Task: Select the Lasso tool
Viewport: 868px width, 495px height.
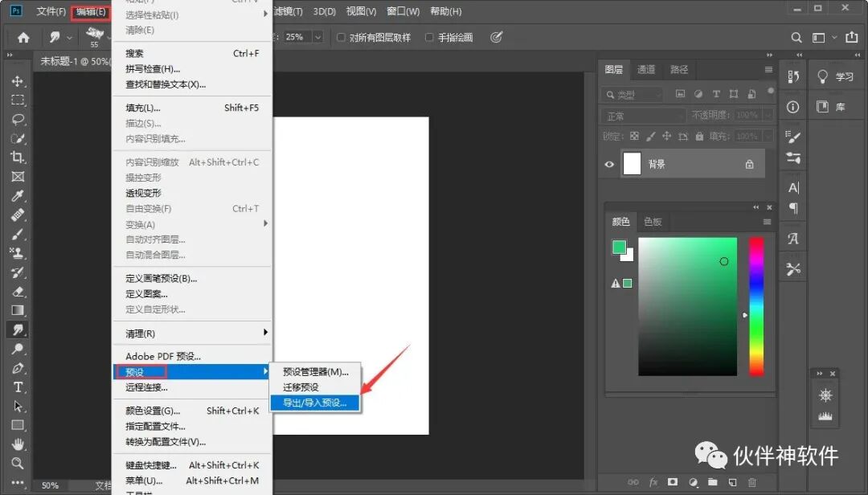Action: [18, 119]
